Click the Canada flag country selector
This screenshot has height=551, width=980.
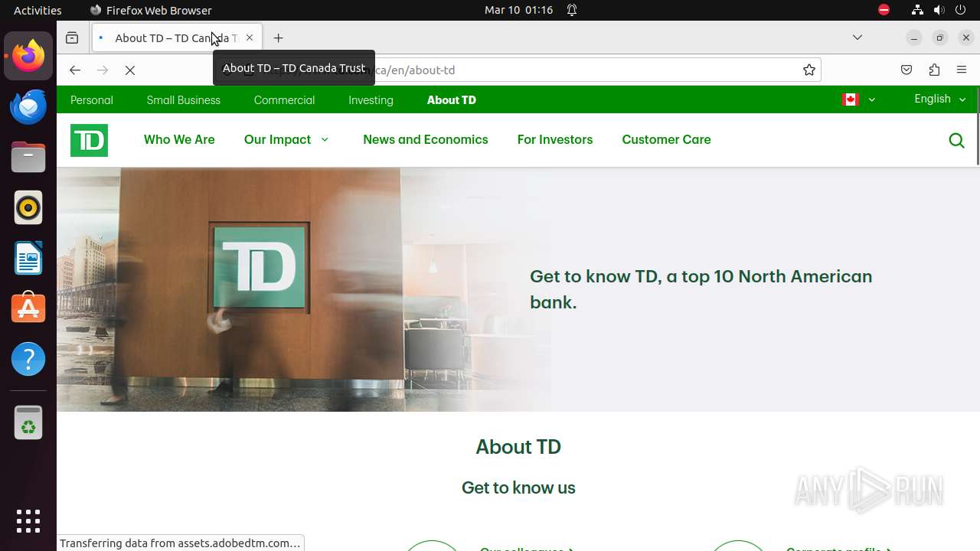pyautogui.click(x=850, y=99)
